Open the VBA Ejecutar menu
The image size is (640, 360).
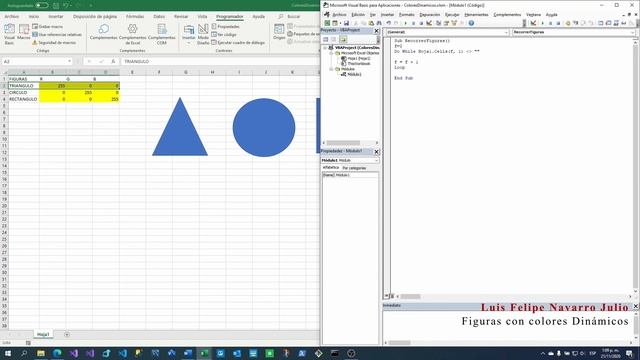452,14
